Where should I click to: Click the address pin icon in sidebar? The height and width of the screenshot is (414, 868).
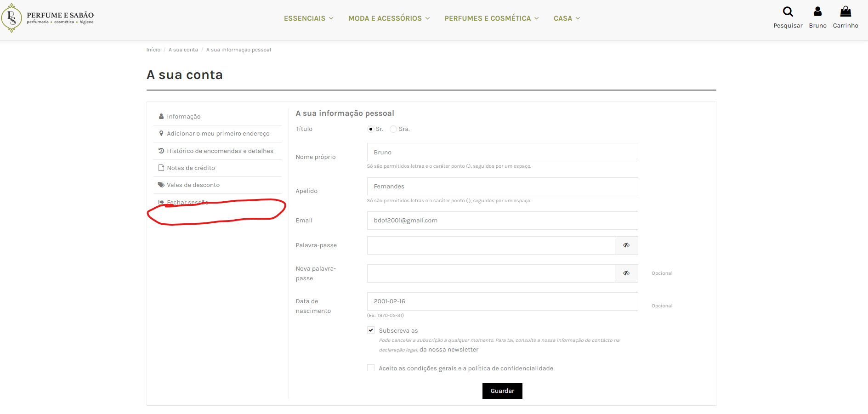pyautogui.click(x=161, y=133)
